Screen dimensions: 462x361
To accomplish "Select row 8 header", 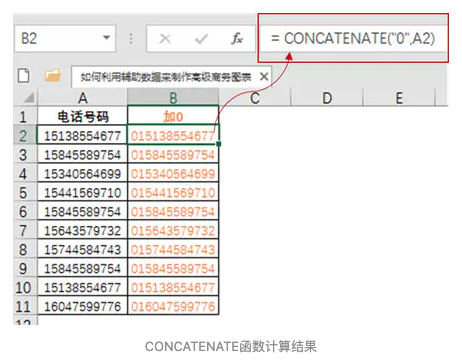I will click(x=25, y=249).
